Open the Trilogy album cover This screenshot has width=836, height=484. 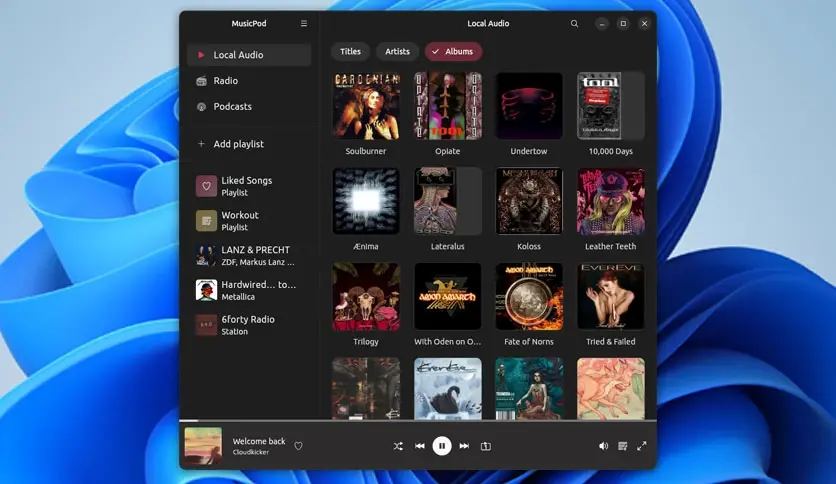(x=366, y=296)
